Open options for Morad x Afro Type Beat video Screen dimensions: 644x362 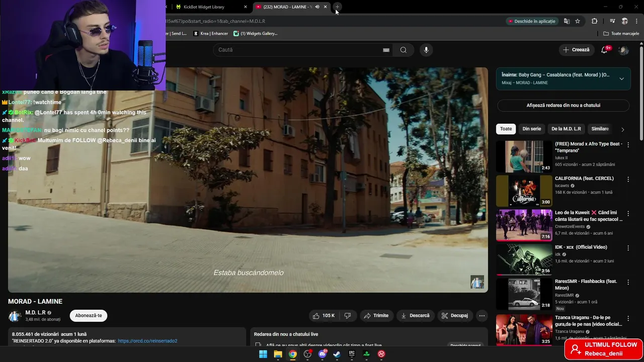628,145
